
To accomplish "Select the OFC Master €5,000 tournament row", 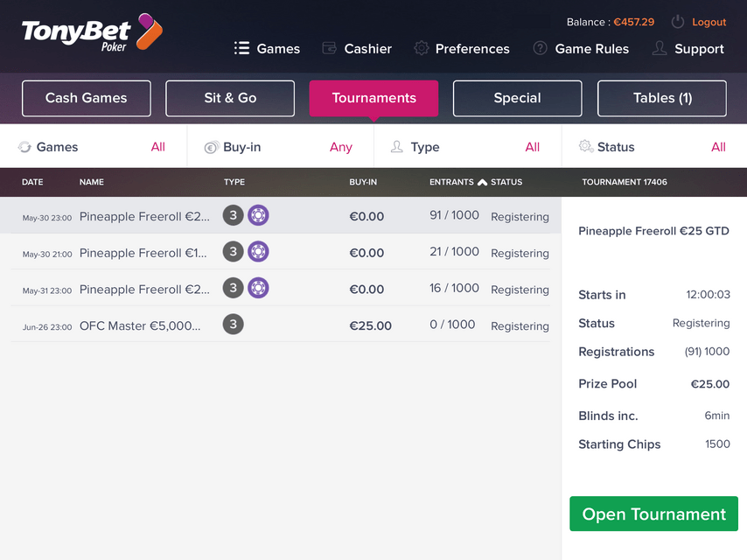I will pyautogui.click(x=280, y=325).
